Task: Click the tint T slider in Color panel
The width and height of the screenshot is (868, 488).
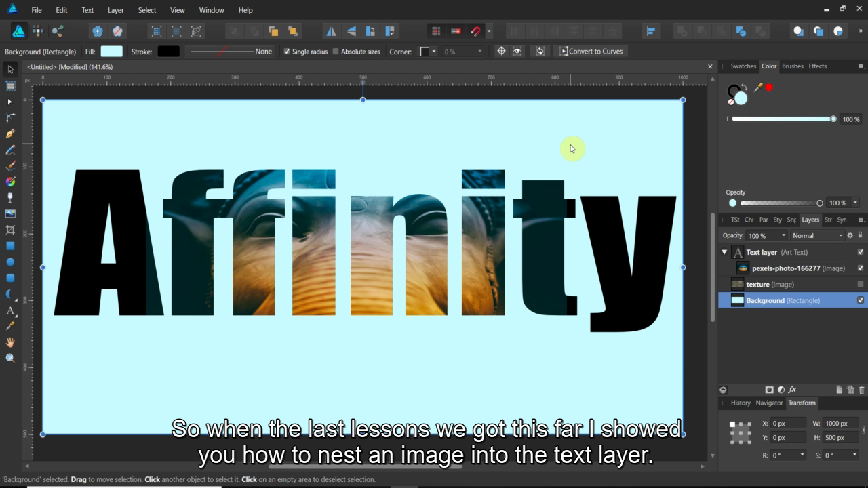Action: [784, 119]
